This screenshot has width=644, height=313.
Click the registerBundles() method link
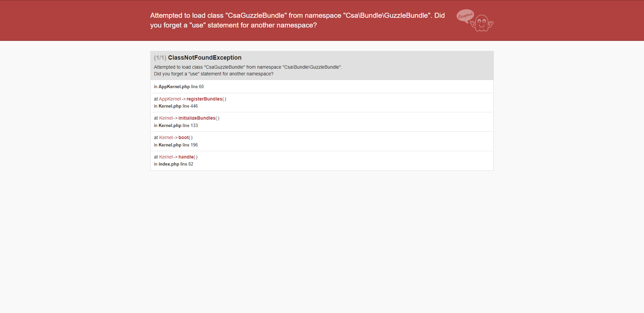[x=204, y=99]
